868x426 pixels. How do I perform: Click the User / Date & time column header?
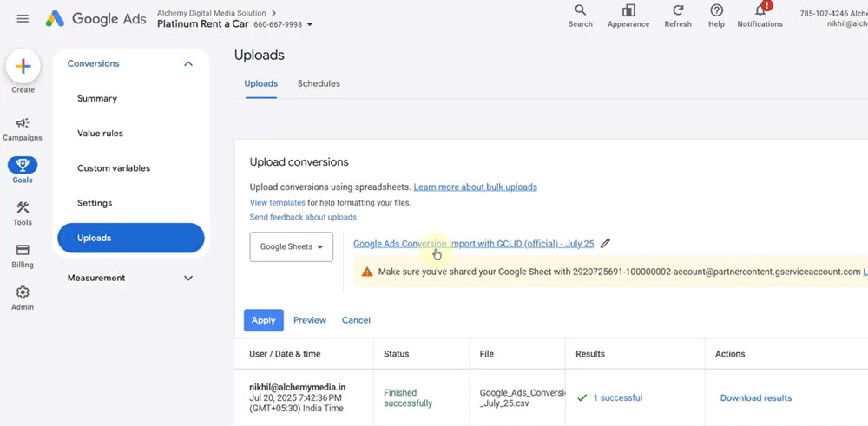[285, 354]
